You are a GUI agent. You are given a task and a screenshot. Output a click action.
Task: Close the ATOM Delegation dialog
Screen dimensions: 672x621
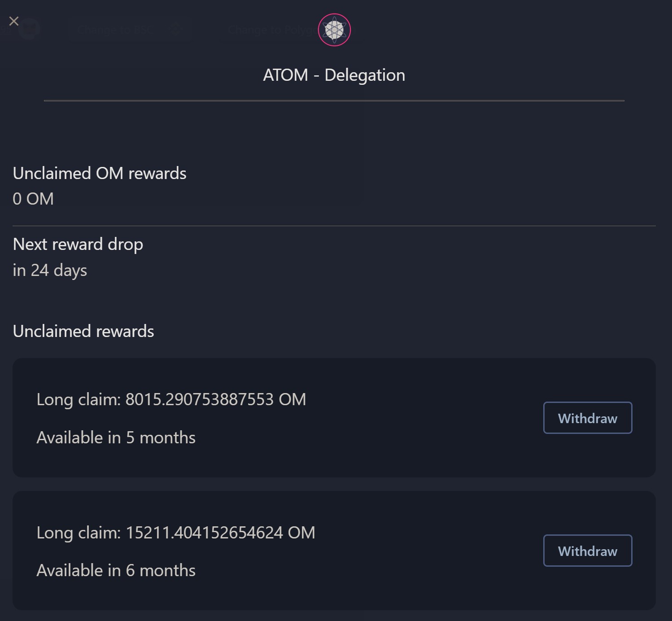coord(14,21)
